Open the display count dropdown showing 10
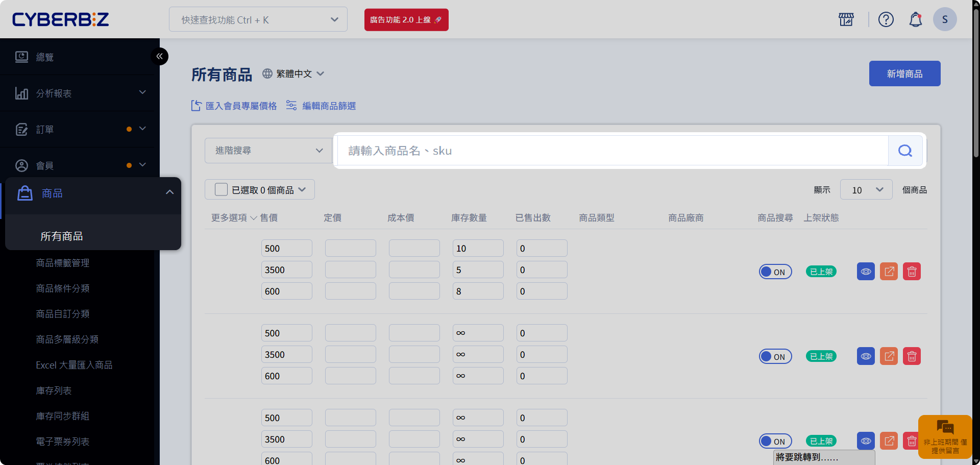The width and height of the screenshot is (980, 465). coord(866,190)
